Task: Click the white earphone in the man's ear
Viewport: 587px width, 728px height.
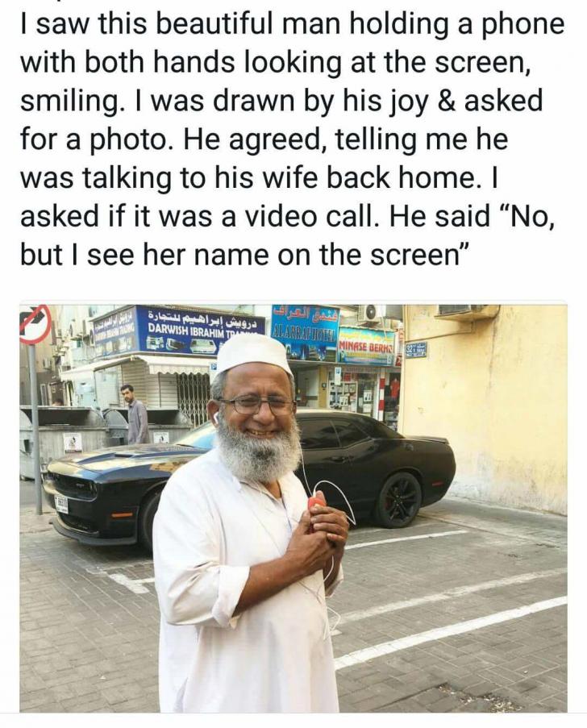Action: (215, 418)
